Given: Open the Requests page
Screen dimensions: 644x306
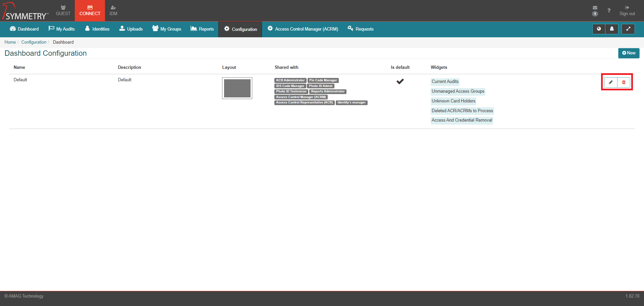Looking at the screenshot, I should point(361,29).
